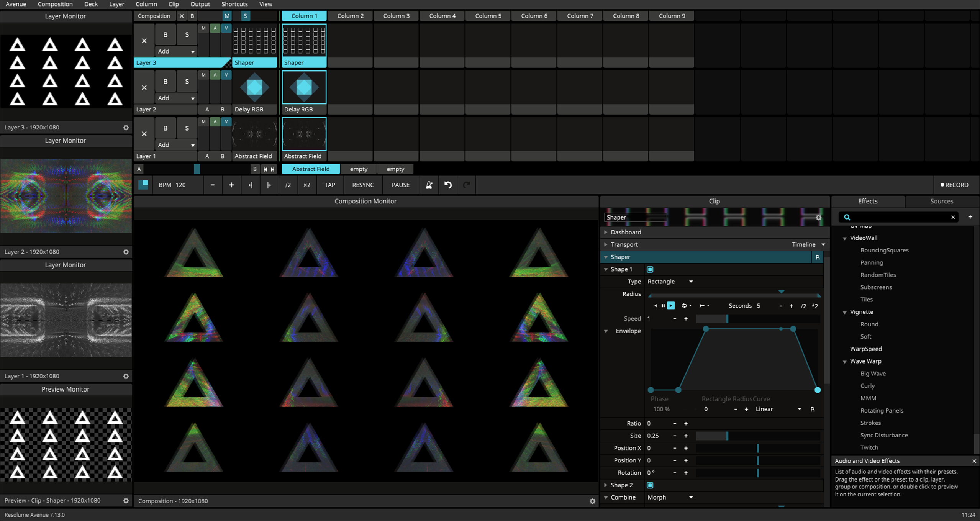Switch to the Sources tab
This screenshot has height=521, width=980.
(941, 201)
